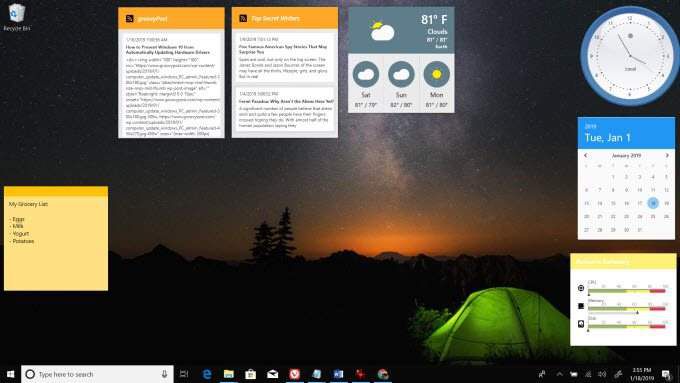Click the groovyPost feed title
The width and height of the screenshot is (680, 383).
pyautogui.click(x=152, y=19)
